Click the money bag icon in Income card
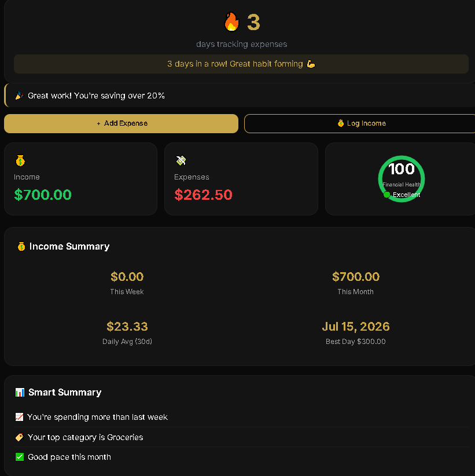The width and height of the screenshot is (475, 476). click(x=20, y=160)
